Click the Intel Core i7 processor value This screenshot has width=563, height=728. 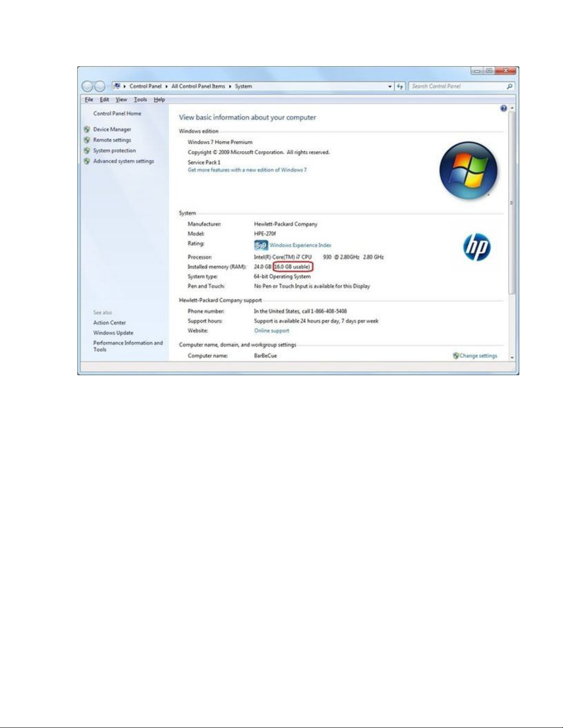click(x=318, y=257)
